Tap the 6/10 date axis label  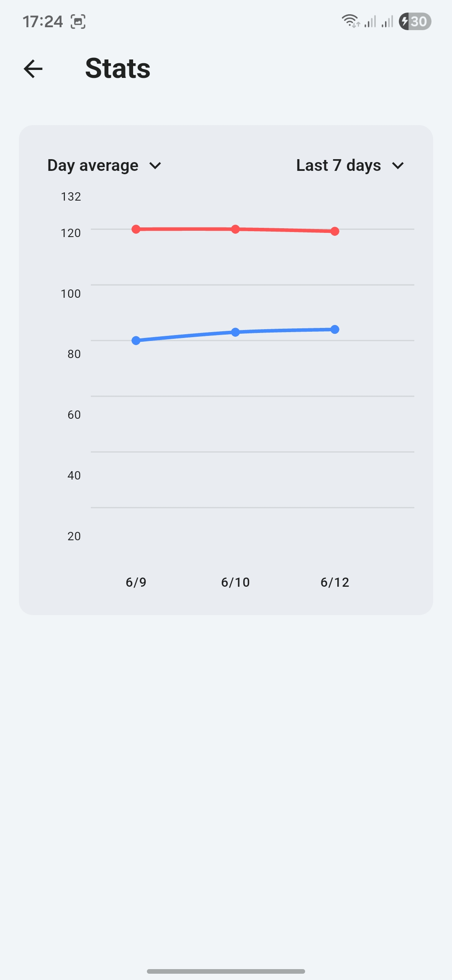[x=235, y=582]
